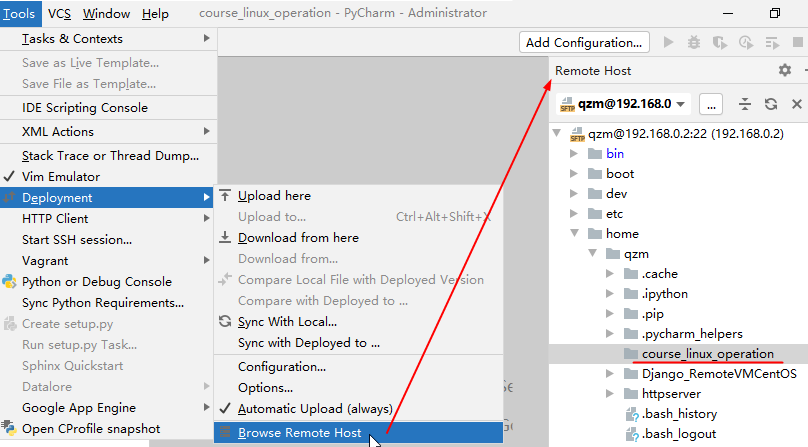Refresh the Remote Host tree
The height and width of the screenshot is (447, 808).
click(770, 104)
